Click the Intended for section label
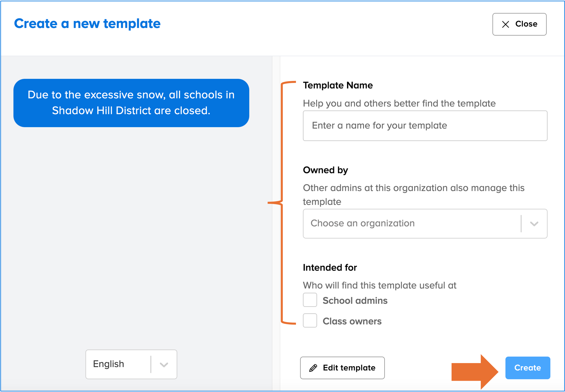This screenshot has height=392, width=565. coord(329,267)
